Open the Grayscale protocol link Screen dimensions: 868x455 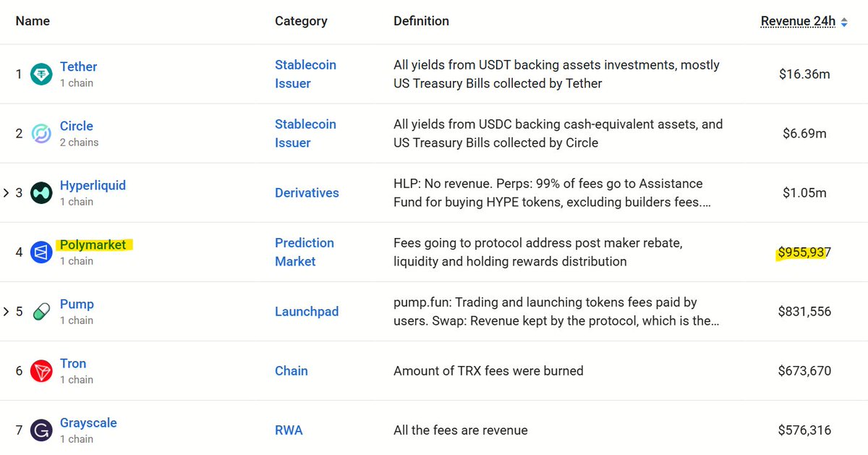(88, 422)
